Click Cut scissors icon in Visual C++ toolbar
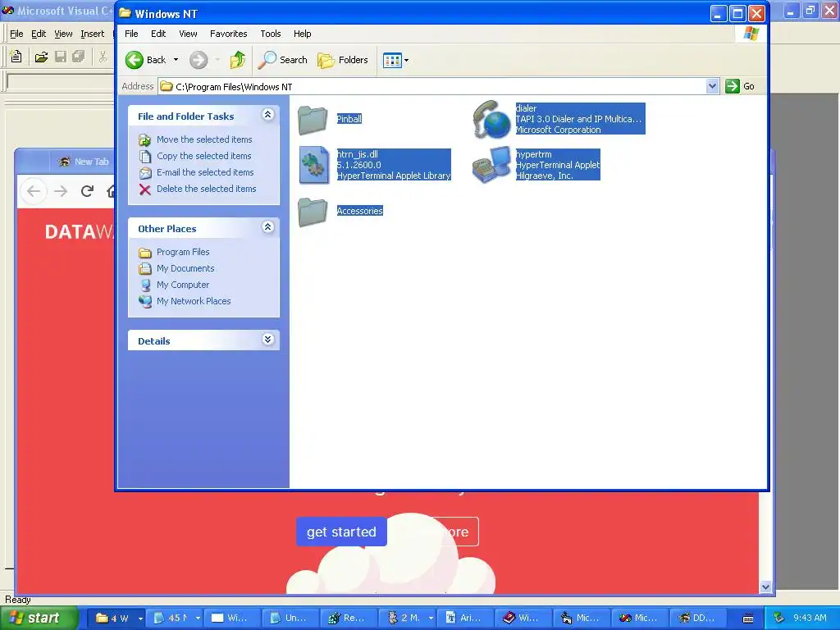Image resolution: width=840 pixels, height=630 pixels. 103,57
